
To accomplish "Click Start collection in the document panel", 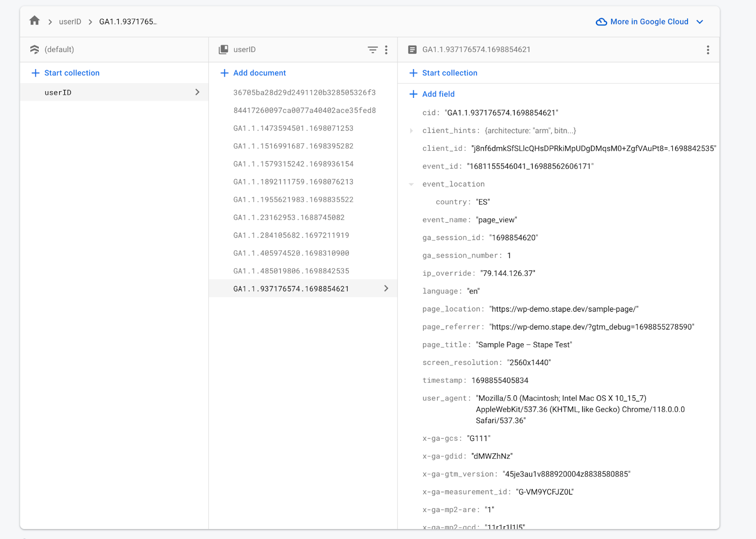I will pyautogui.click(x=443, y=73).
